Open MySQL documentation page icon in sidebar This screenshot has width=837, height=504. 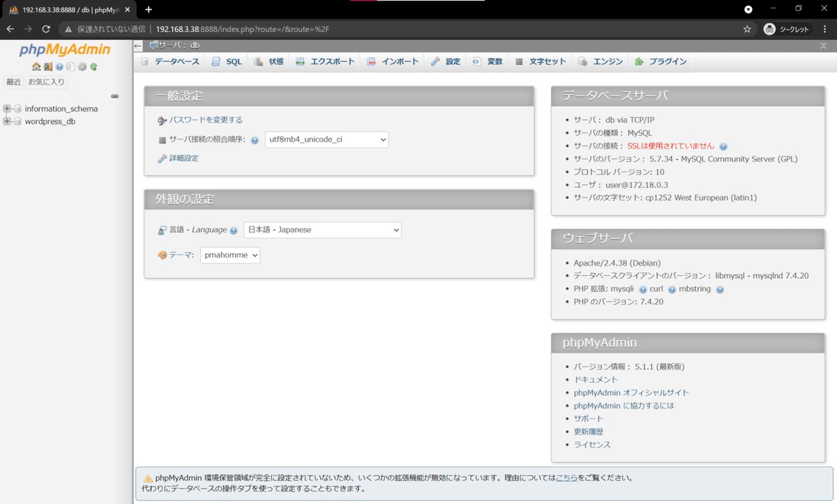(x=70, y=67)
